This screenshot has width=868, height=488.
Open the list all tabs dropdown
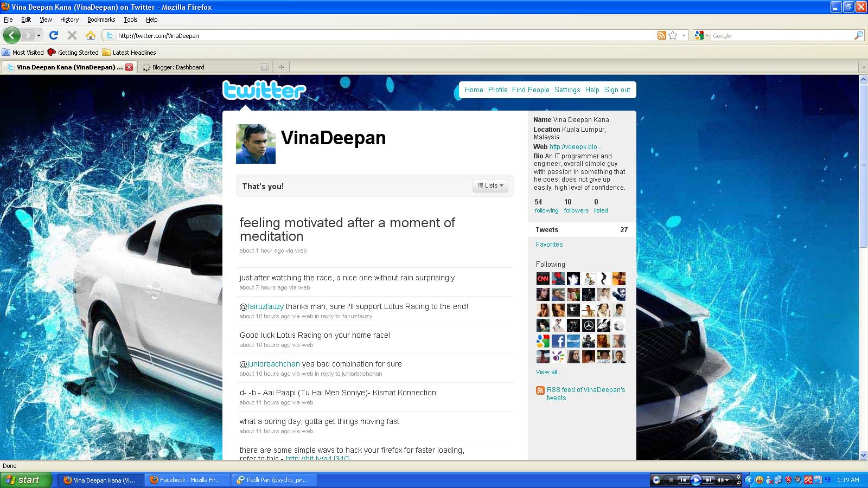pyautogui.click(x=863, y=67)
